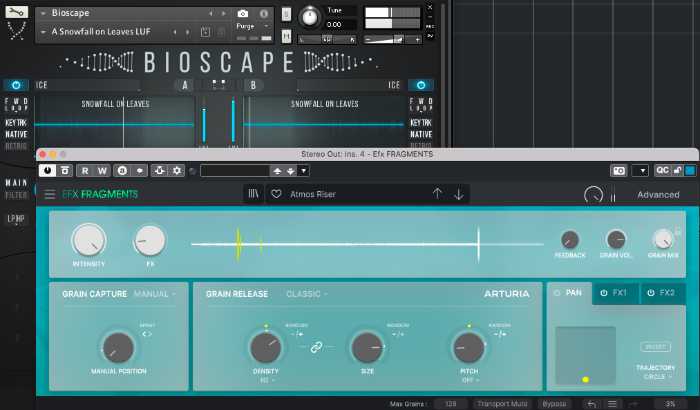Click the INTENSITY knob
The image size is (700, 410).
tap(89, 240)
